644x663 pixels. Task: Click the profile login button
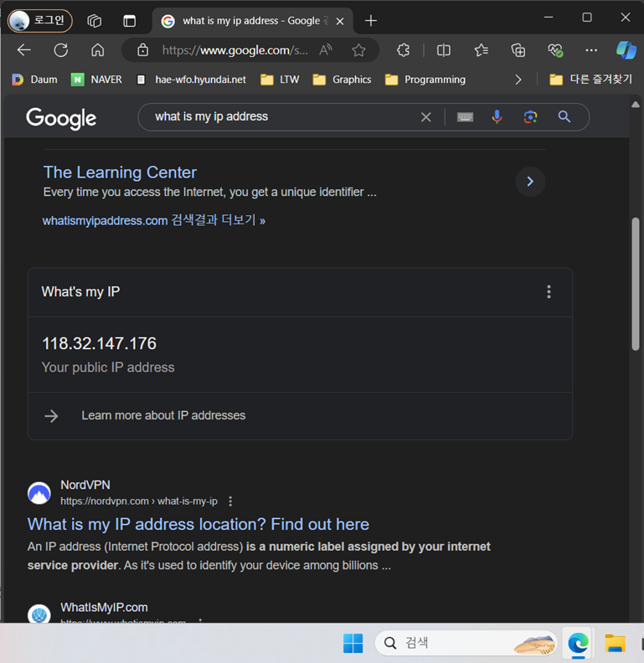pos(39,20)
